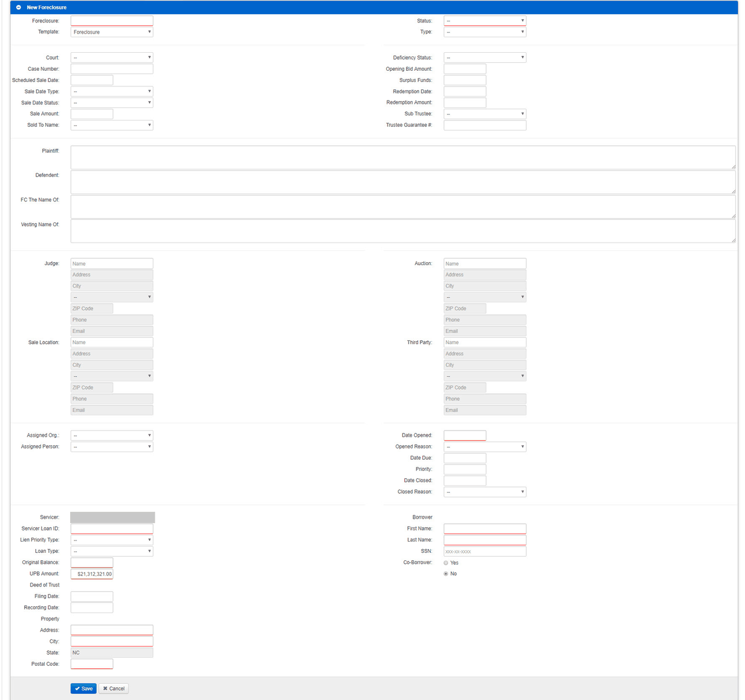Image resolution: width=745 pixels, height=700 pixels.
Task: Expand the Sale Date Status dropdown
Action: [x=112, y=102]
